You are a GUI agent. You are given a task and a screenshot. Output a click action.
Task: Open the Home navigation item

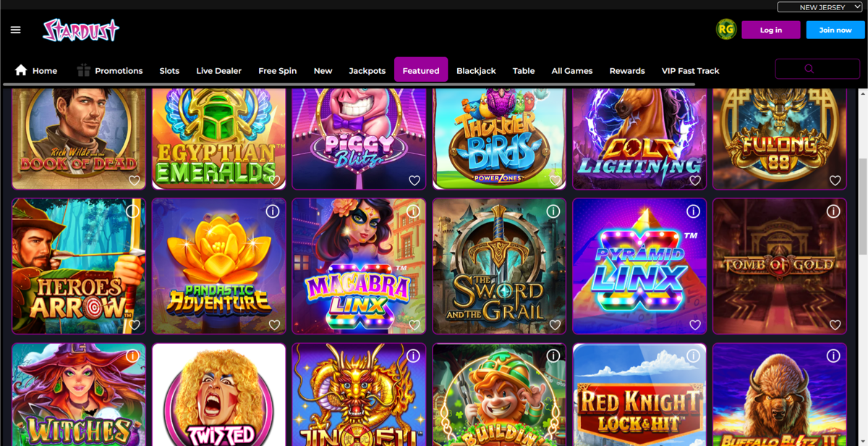[36, 70]
